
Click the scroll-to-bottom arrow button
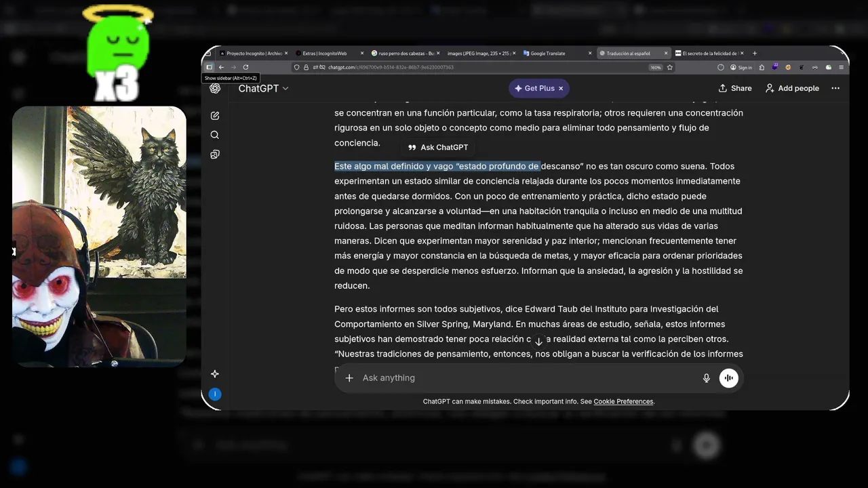coord(539,342)
